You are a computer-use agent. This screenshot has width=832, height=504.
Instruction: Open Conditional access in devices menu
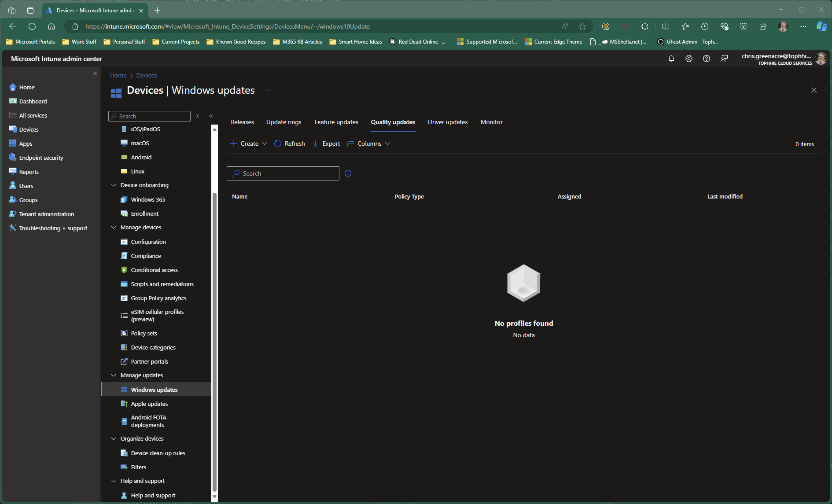[x=154, y=270]
